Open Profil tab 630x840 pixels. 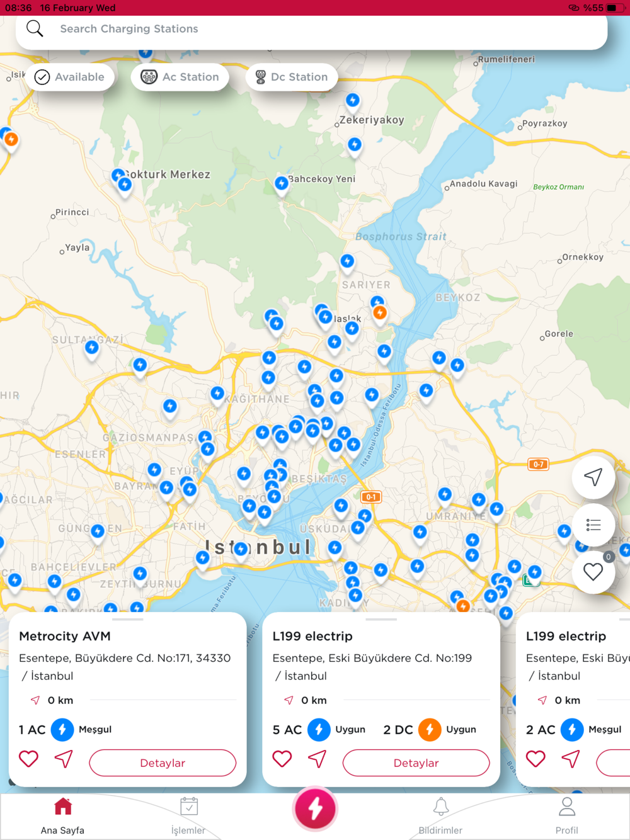566,817
